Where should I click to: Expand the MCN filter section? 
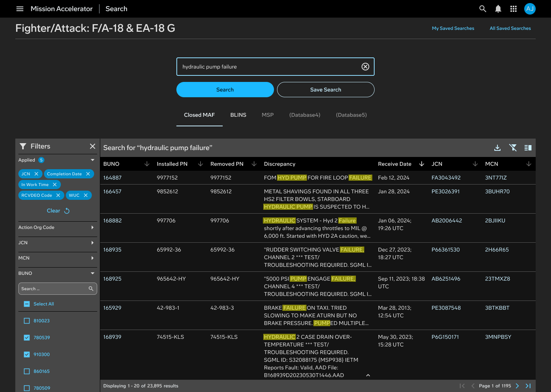pos(93,258)
